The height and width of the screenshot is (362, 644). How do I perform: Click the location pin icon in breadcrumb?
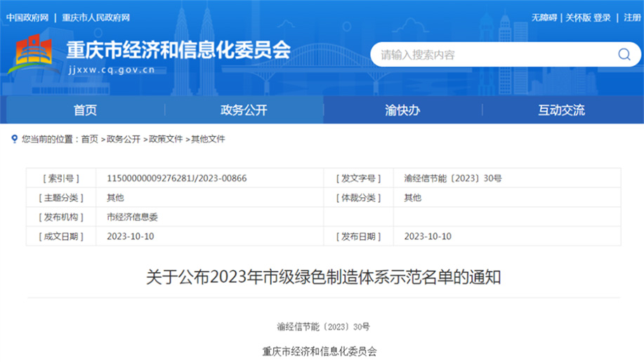click(14, 140)
